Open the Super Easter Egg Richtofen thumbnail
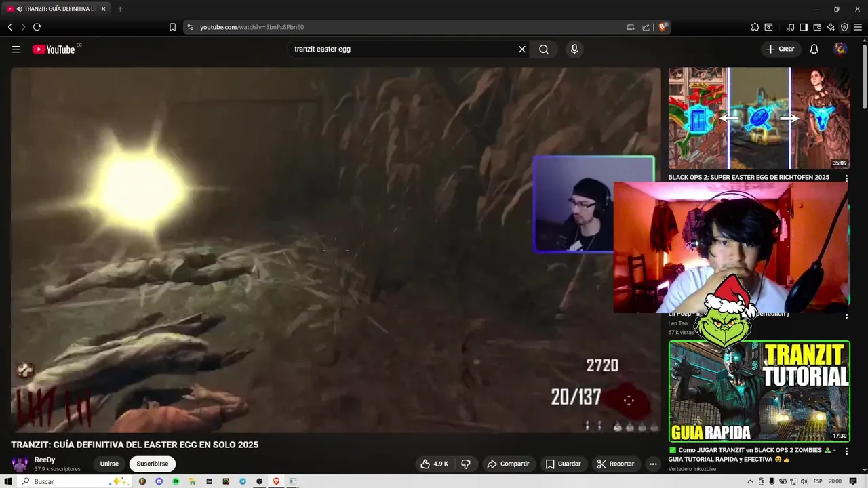 (759, 118)
